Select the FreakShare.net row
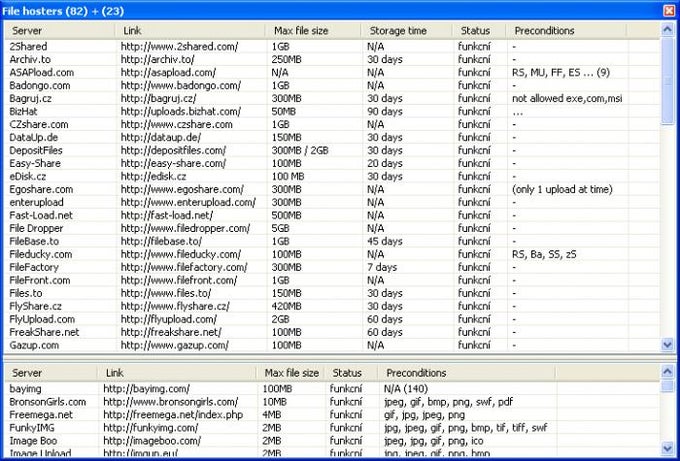 click(332, 333)
